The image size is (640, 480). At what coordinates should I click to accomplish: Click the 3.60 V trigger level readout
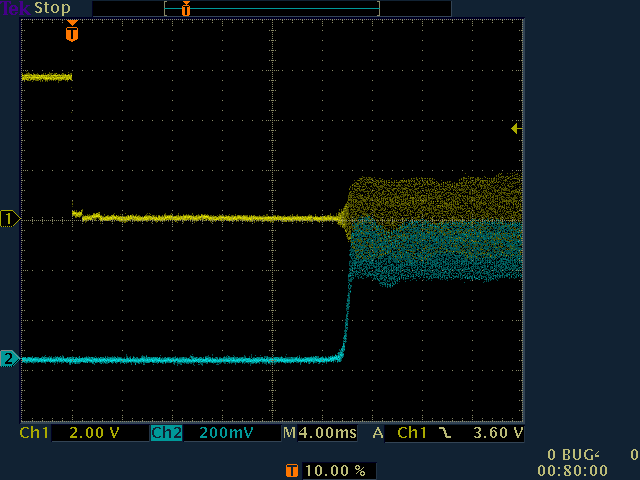pyautogui.click(x=495, y=433)
